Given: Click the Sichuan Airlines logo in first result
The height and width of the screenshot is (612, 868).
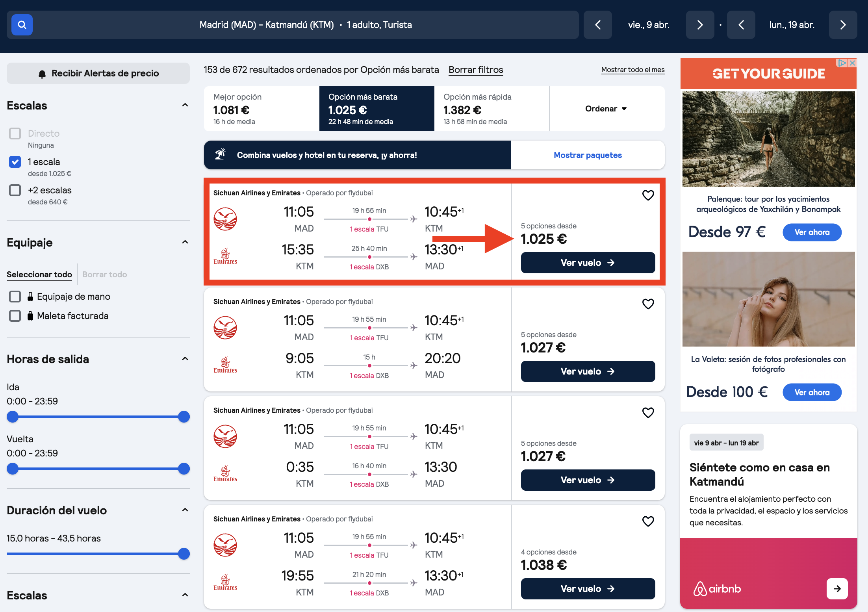Looking at the screenshot, I should click(x=225, y=219).
